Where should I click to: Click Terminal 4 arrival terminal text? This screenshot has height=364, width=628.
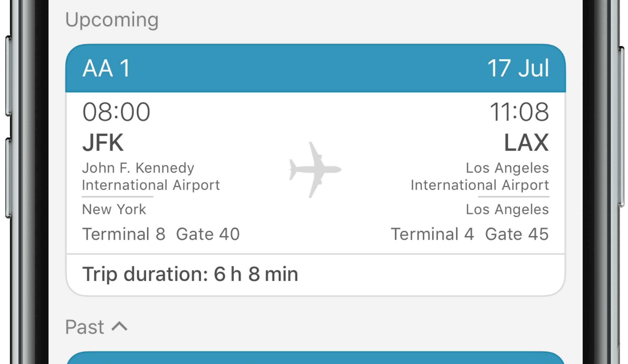click(x=432, y=234)
